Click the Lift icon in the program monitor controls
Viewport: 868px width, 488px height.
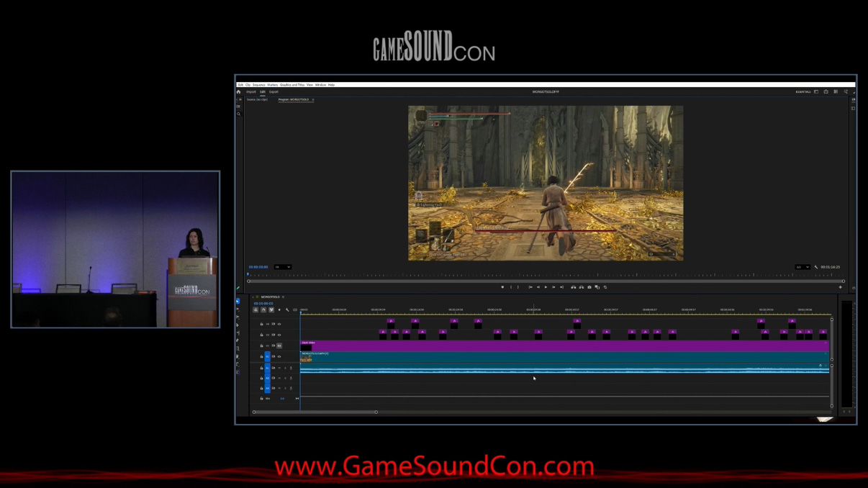click(574, 286)
